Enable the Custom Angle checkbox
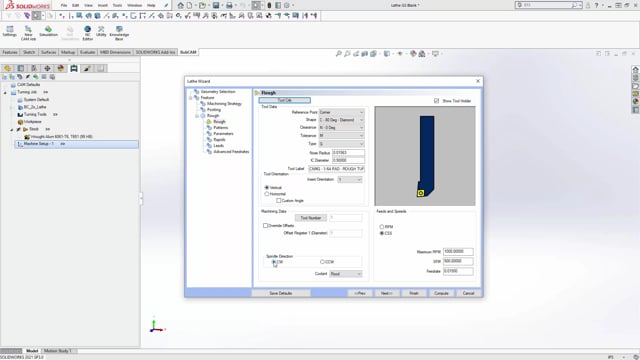 (279, 200)
